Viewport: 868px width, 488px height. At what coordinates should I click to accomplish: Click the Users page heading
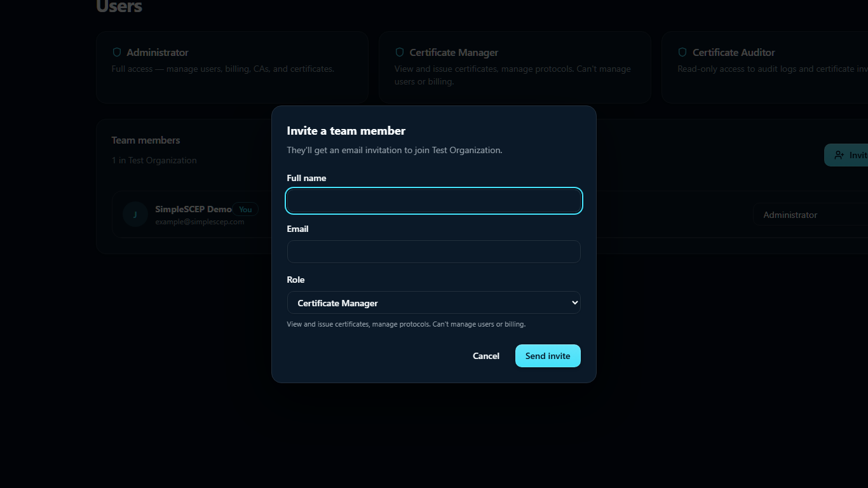click(119, 6)
